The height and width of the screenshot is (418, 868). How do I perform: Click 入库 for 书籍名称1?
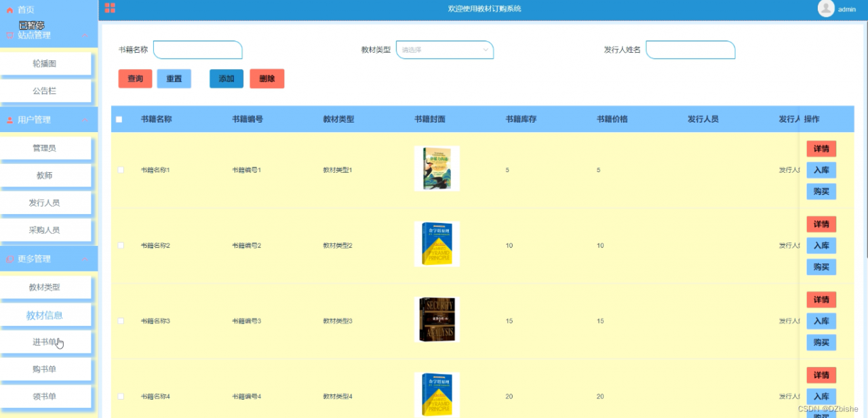click(x=821, y=170)
